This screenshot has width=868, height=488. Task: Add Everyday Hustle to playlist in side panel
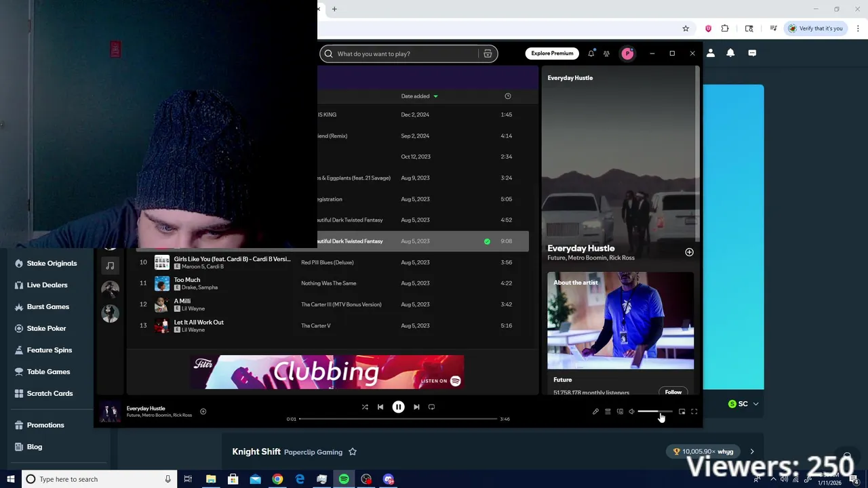pos(689,252)
